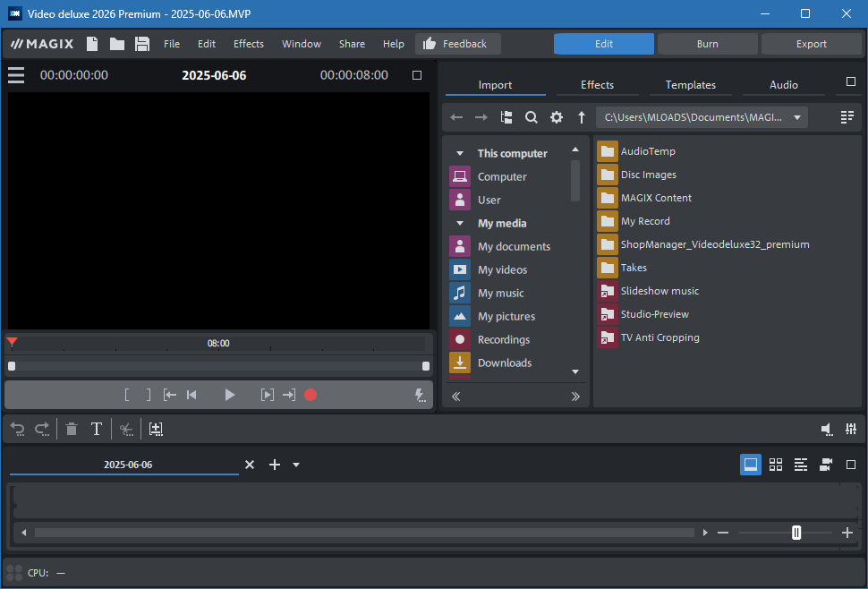Screen dimensions: 868x589
Task: Add a new movie tab with plus
Action: coord(275,465)
